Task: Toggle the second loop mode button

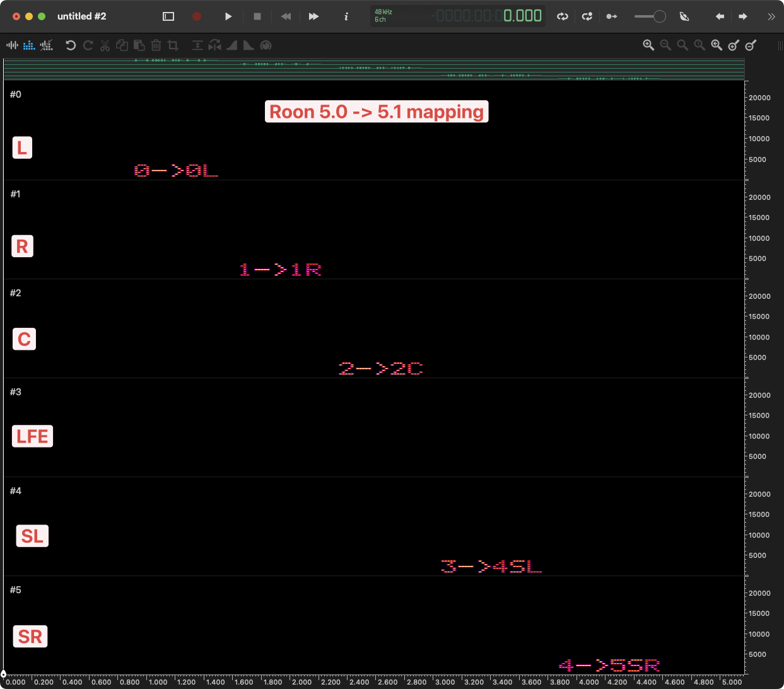Action: (587, 16)
